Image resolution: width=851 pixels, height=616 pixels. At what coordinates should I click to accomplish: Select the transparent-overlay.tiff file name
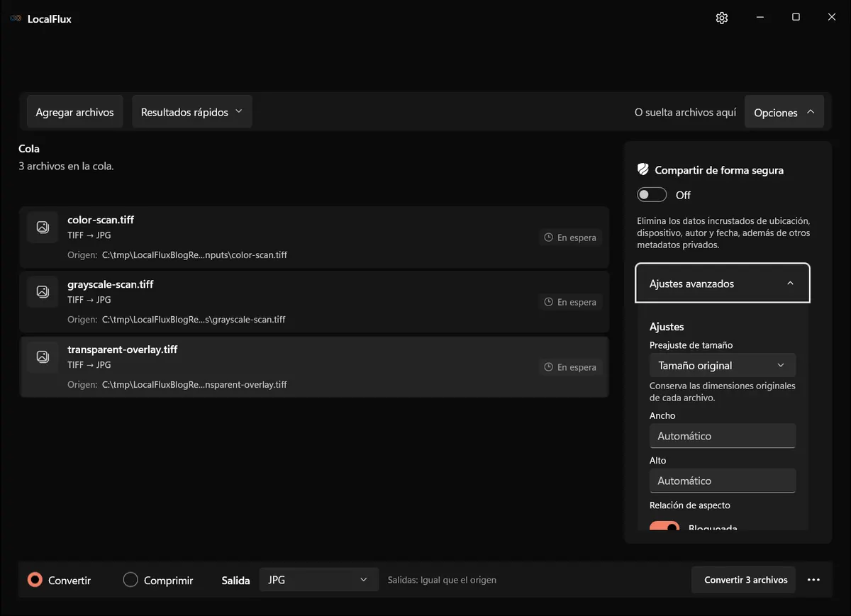(x=123, y=349)
